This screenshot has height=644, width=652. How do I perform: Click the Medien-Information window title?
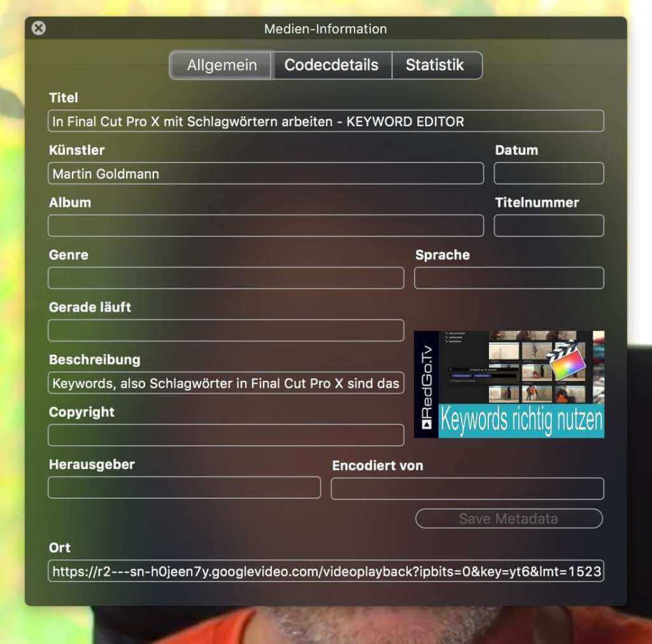point(325,29)
